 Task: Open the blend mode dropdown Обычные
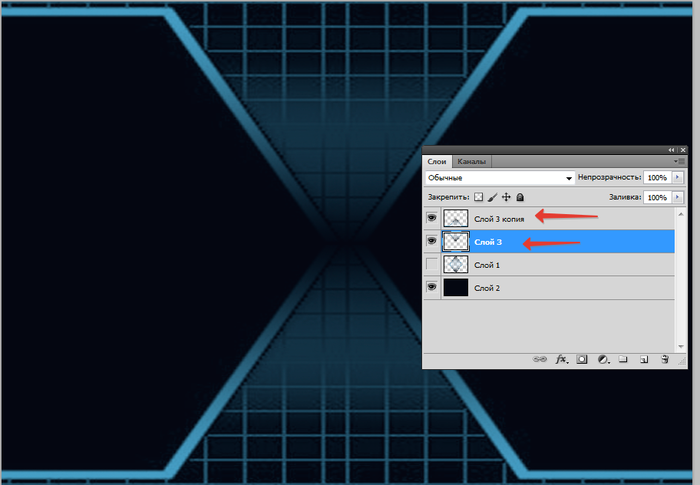[x=500, y=178]
